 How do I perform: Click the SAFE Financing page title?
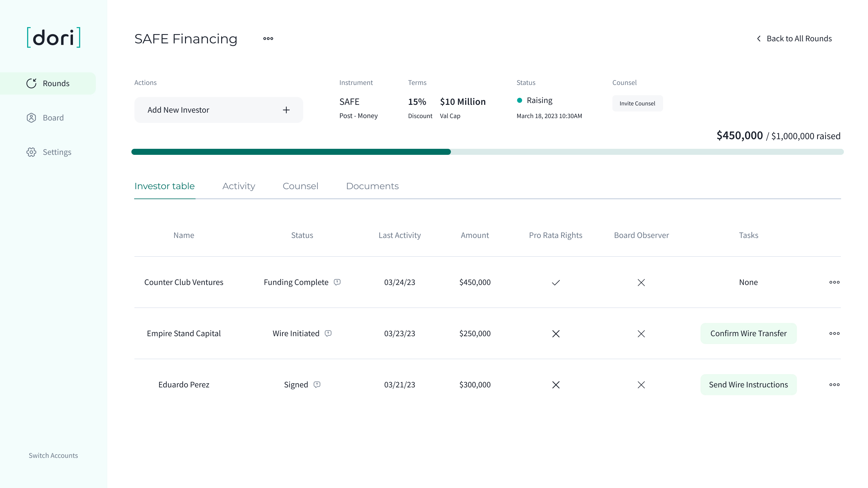pyautogui.click(x=186, y=39)
